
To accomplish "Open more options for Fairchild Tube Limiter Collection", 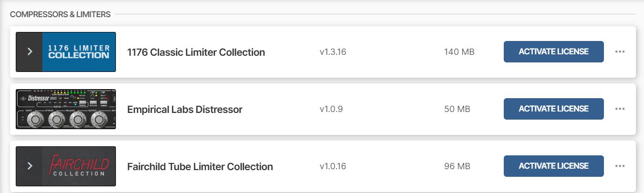I will pyautogui.click(x=620, y=166).
